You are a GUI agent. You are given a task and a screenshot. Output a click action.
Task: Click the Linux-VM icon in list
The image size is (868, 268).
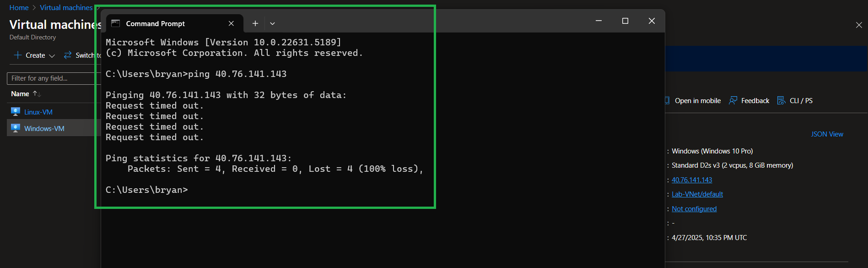click(x=16, y=112)
